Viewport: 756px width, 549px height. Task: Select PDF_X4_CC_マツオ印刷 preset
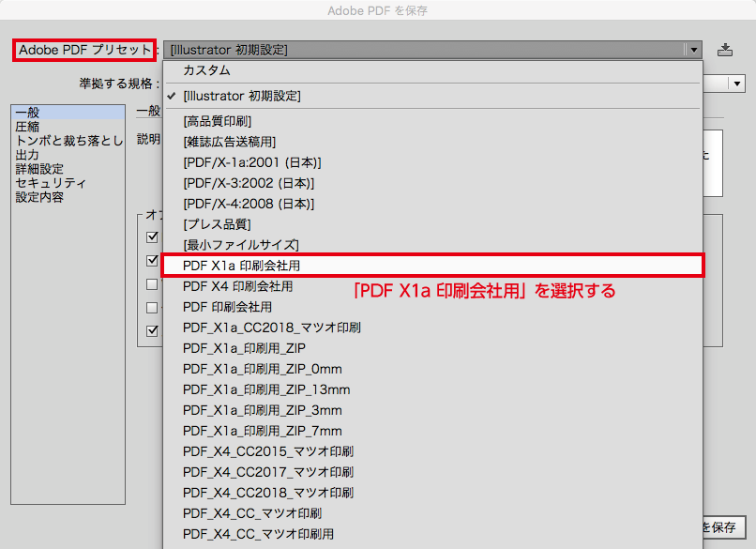click(432, 513)
